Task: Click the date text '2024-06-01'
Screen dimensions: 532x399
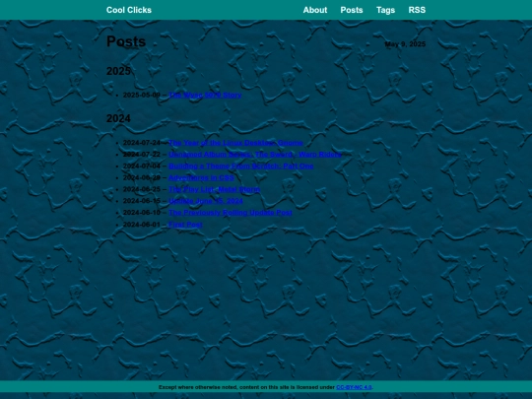Action: tap(142, 225)
